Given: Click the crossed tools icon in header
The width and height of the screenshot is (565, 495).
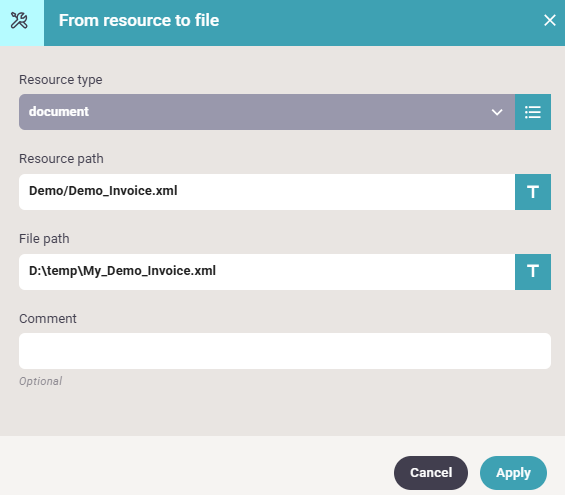Looking at the screenshot, I should pos(19,21).
